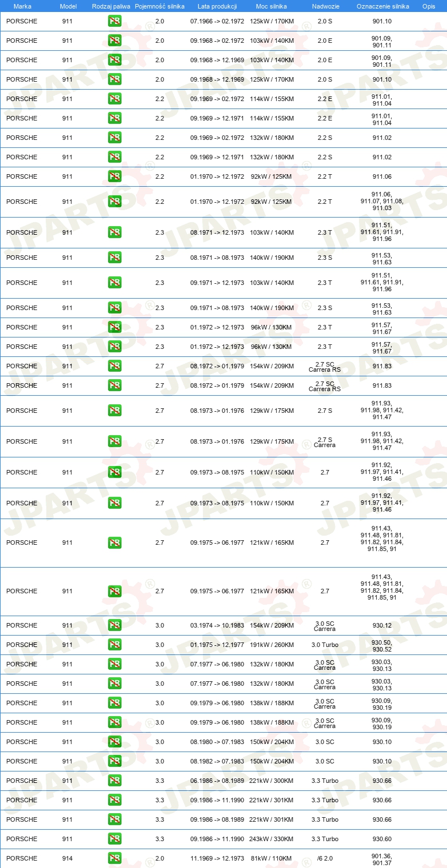Click fuel icon for 2.0 E 09.1968 -> 02.1972
The image size is (447, 868).
(114, 41)
